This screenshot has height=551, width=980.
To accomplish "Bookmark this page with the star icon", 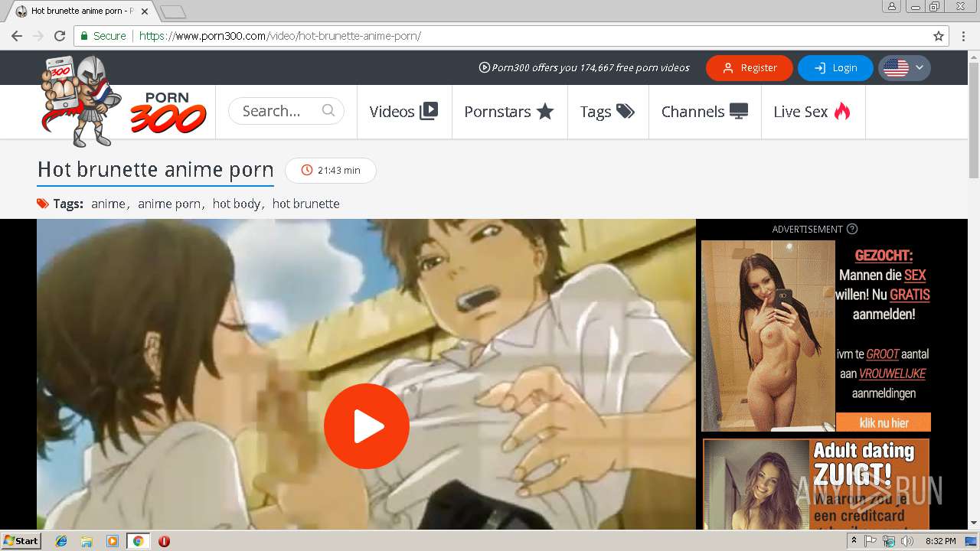I will (x=939, y=36).
